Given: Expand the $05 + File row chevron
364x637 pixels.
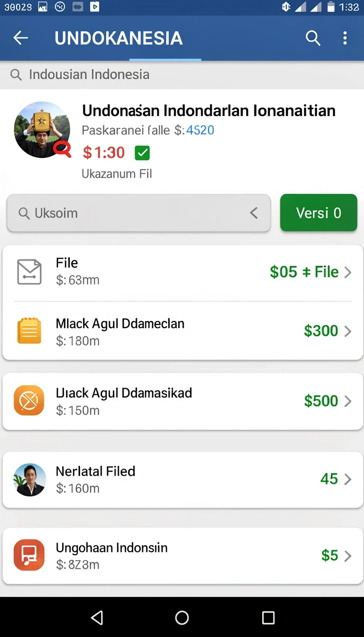Looking at the screenshot, I should tap(348, 272).
